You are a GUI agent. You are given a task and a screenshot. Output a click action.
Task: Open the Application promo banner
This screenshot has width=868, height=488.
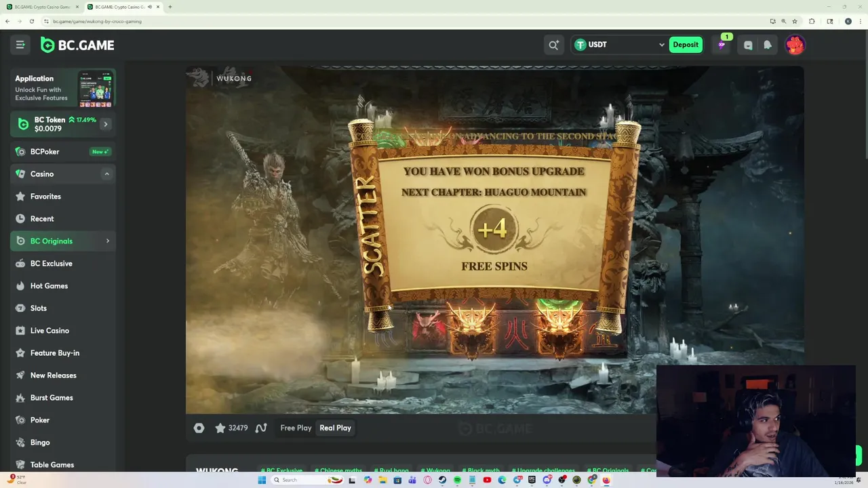(x=63, y=88)
